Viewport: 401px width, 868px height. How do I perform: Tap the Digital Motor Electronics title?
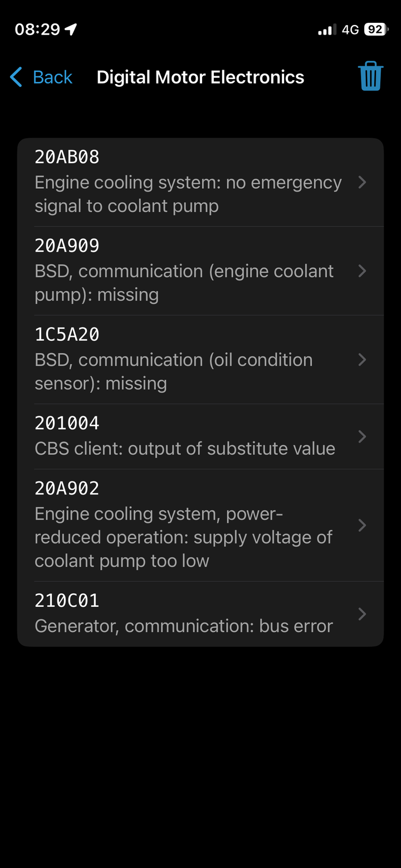200,77
